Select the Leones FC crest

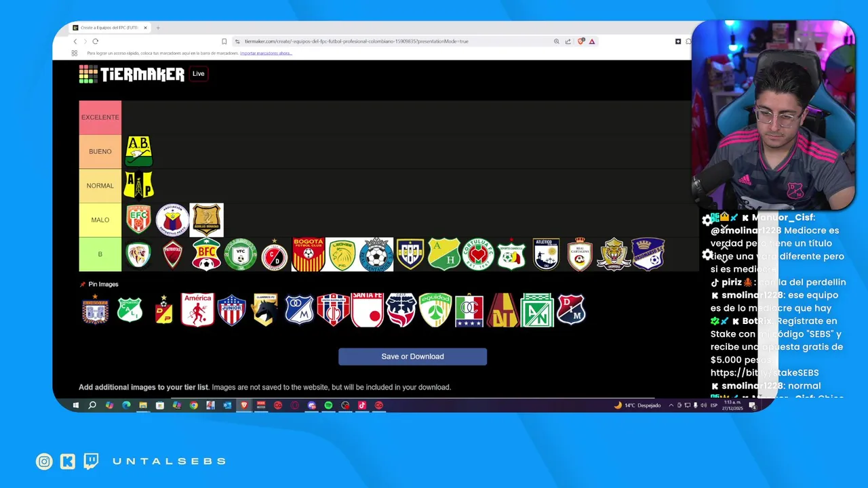[x=342, y=254]
